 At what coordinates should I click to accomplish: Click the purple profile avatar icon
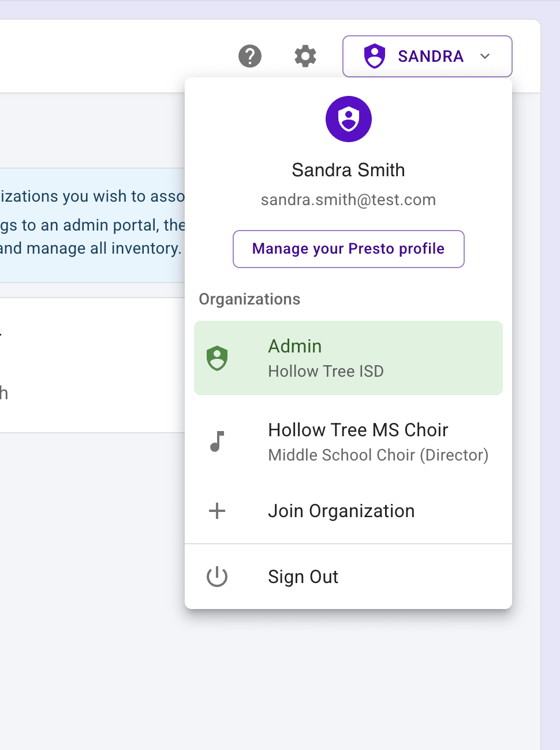pyautogui.click(x=349, y=119)
